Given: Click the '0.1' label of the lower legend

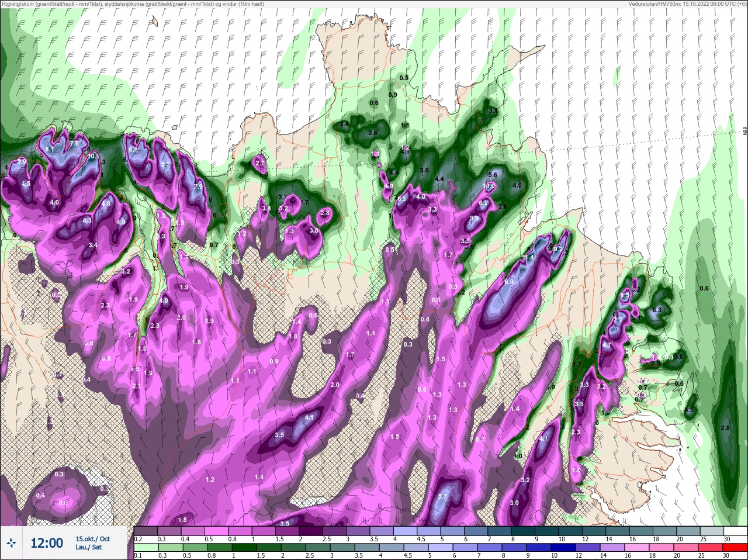Looking at the screenshot, I should [x=138, y=555].
